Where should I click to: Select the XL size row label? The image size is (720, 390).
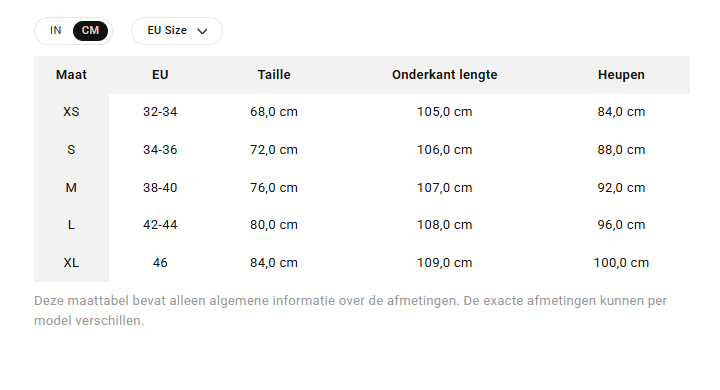click(71, 263)
